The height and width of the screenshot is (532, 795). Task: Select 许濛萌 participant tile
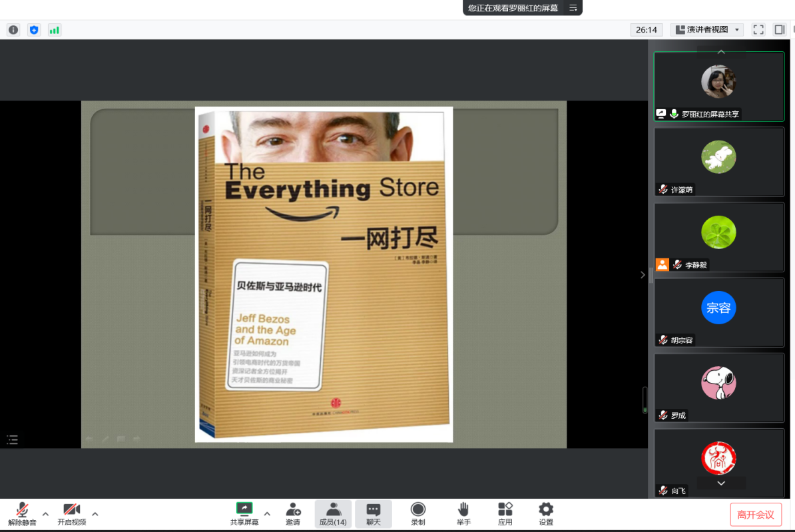pos(719,162)
